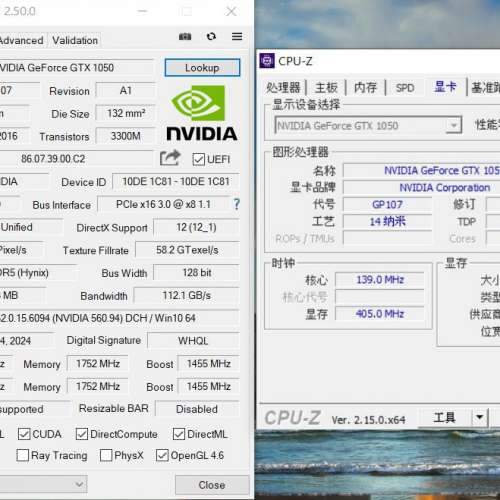Switch to the GPU-Z Advanced tab
The image size is (500, 500).
[x=21, y=40]
